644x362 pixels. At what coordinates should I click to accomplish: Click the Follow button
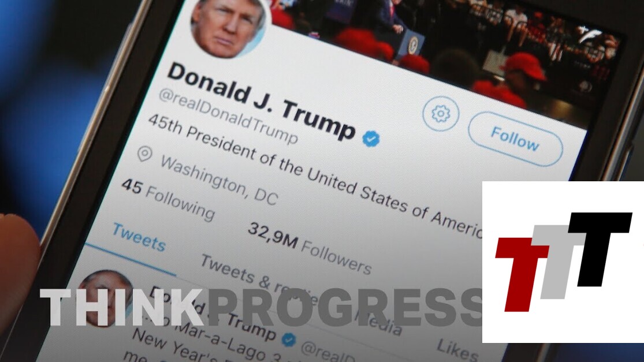pos(515,139)
